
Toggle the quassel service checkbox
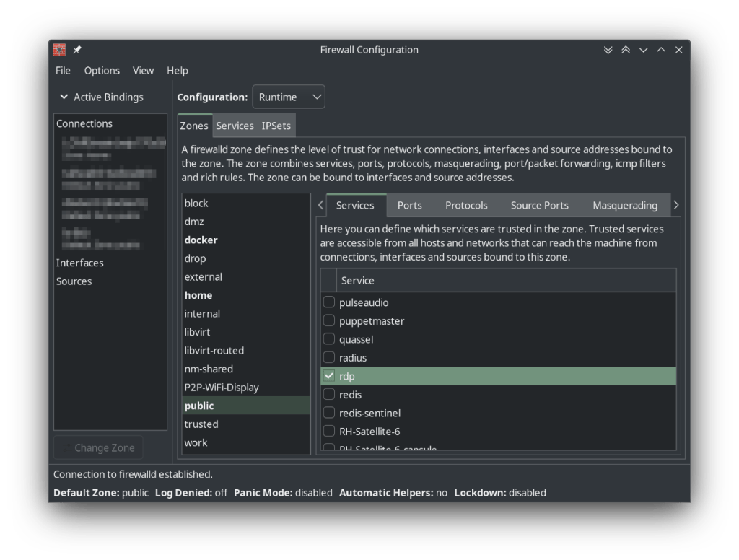[x=329, y=339]
